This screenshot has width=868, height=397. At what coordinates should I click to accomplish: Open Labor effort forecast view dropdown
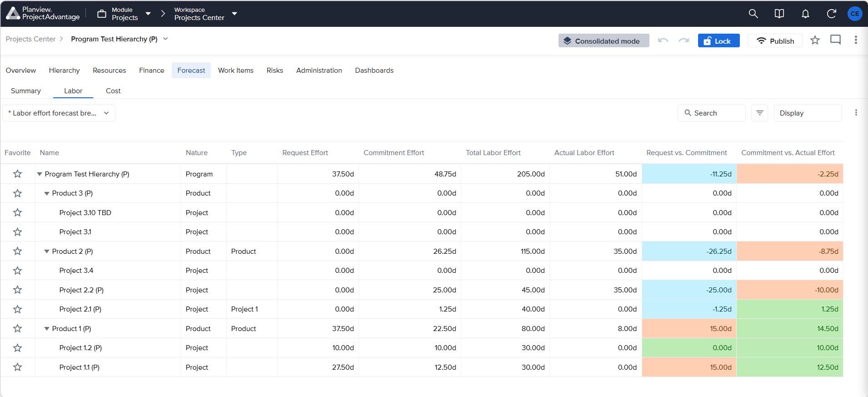click(59, 113)
